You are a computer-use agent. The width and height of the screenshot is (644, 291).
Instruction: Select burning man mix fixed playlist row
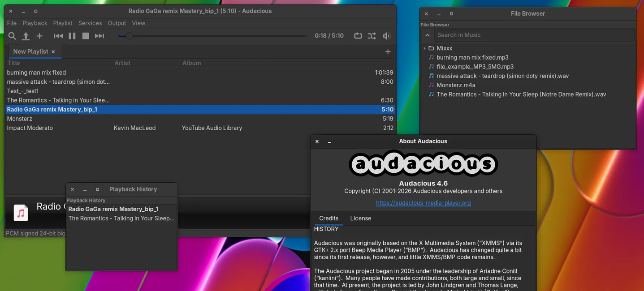[x=200, y=73]
